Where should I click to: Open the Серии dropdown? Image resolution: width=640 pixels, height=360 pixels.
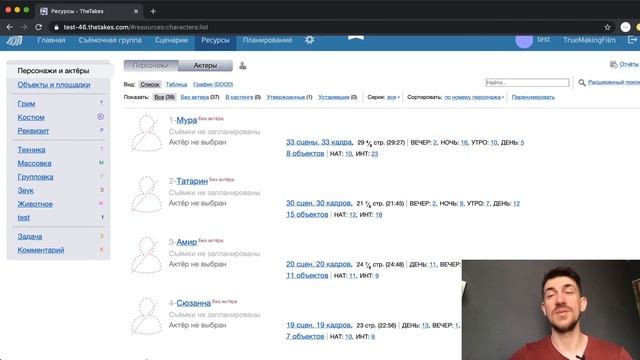coord(393,97)
